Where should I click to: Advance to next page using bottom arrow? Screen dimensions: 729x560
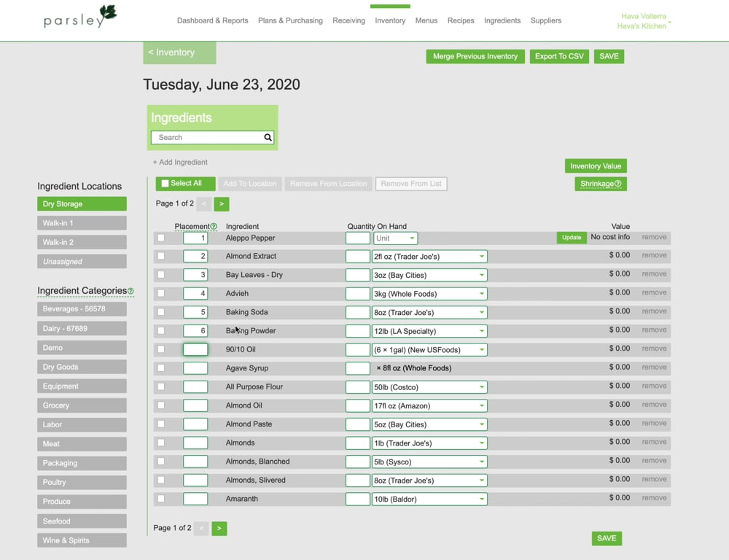pyautogui.click(x=219, y=528)
